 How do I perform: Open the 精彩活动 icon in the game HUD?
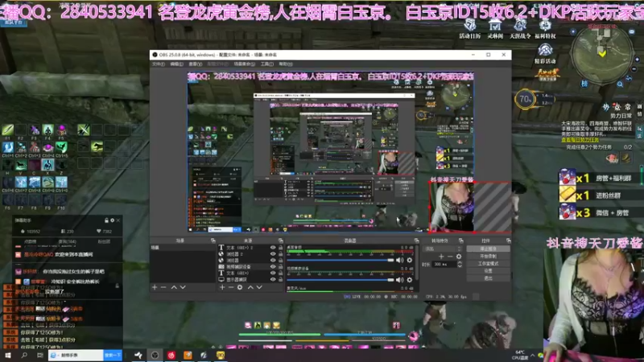pos(545,54)
